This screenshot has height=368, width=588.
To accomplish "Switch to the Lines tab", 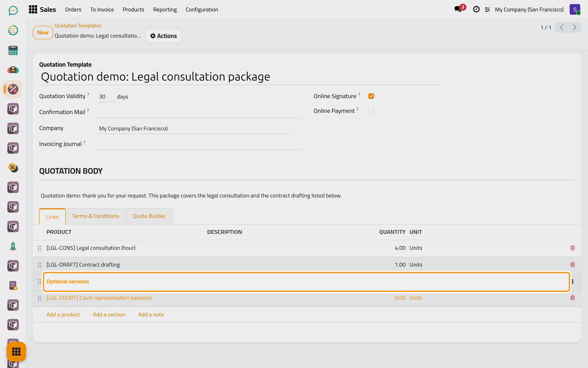I will (x=52, y=217).
